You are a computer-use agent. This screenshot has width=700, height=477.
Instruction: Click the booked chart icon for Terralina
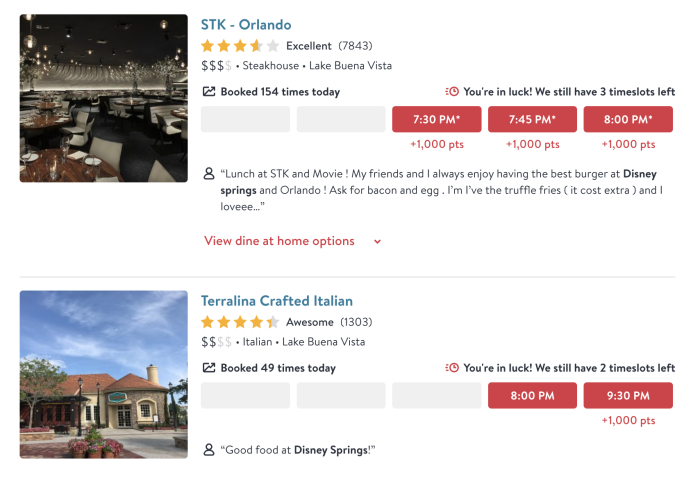(x=209, y=368)
